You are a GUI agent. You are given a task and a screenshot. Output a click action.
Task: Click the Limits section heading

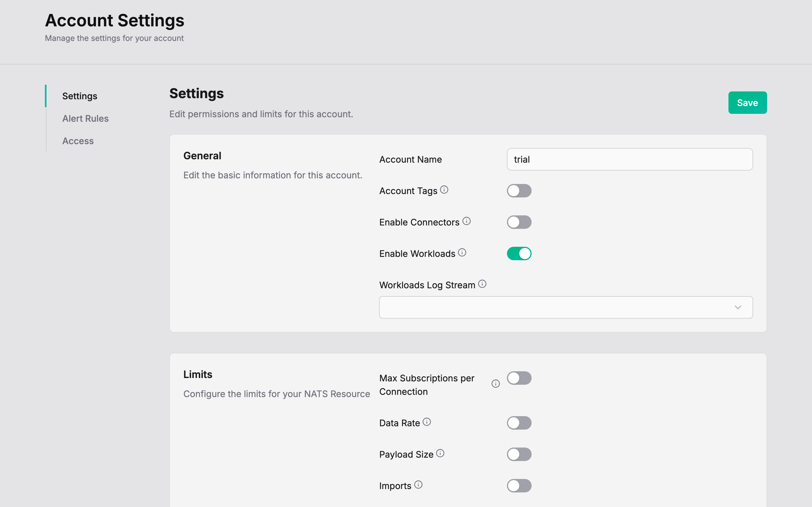(x=198, y=374)
